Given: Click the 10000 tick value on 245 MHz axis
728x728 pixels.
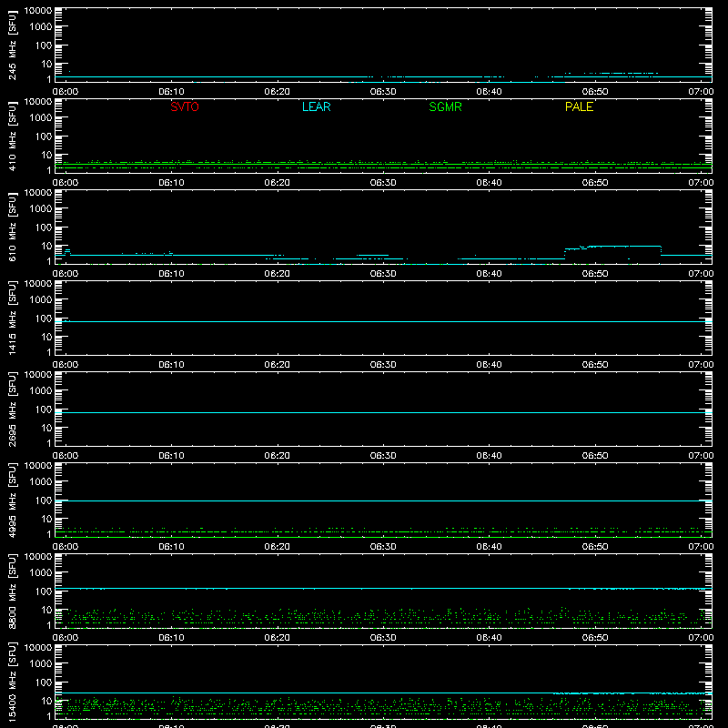Looking at the screenshot, I should pos(38,11).
